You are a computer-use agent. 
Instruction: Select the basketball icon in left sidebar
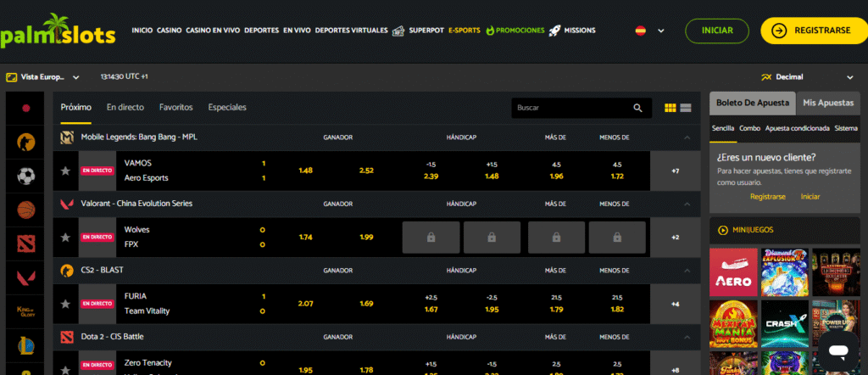[25, 210]
